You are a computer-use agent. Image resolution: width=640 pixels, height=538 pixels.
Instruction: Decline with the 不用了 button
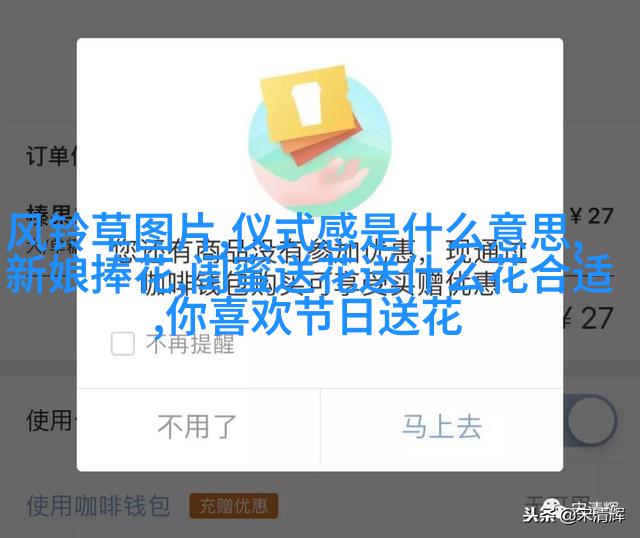tap(198, 427)
